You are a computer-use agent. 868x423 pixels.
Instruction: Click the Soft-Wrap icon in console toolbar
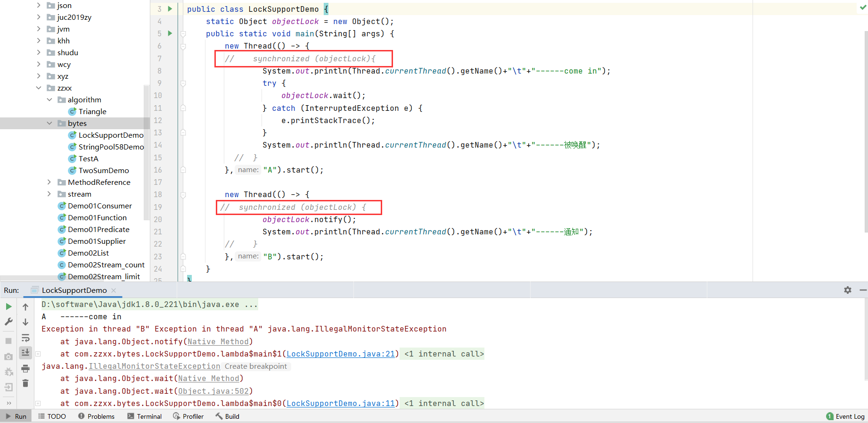[25, 338]
